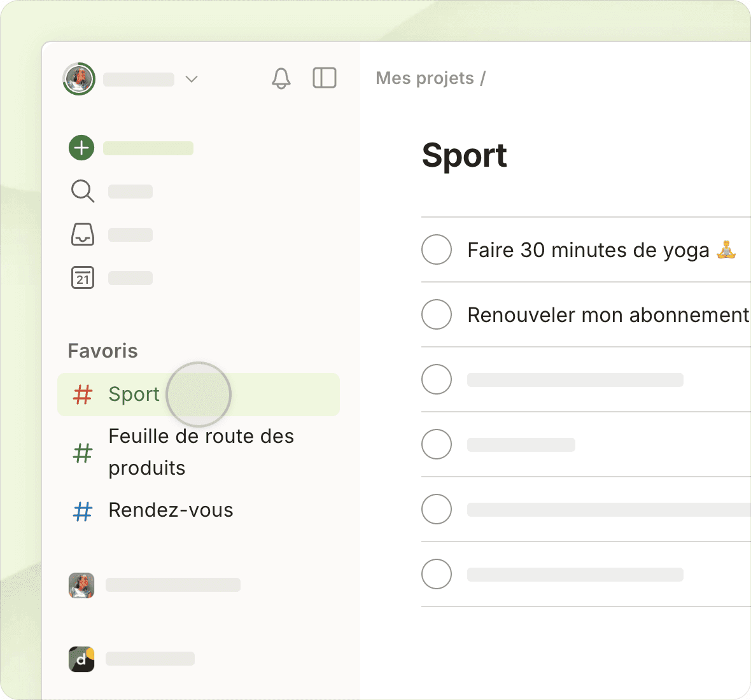The image size is (751, 700).
Task: Click the green plus add task icon
Action: pos(81,148)
